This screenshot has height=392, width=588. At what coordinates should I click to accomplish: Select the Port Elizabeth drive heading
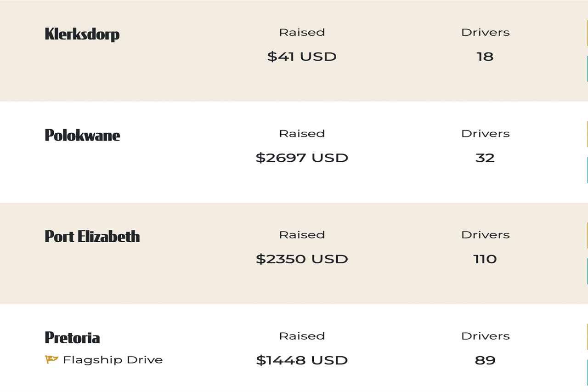click(x=92, y=236)
